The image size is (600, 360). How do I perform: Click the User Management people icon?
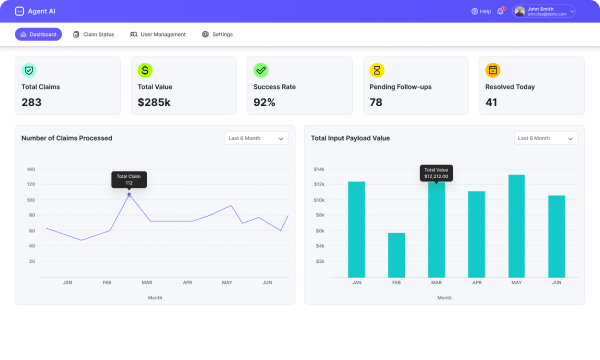point(134,34)
